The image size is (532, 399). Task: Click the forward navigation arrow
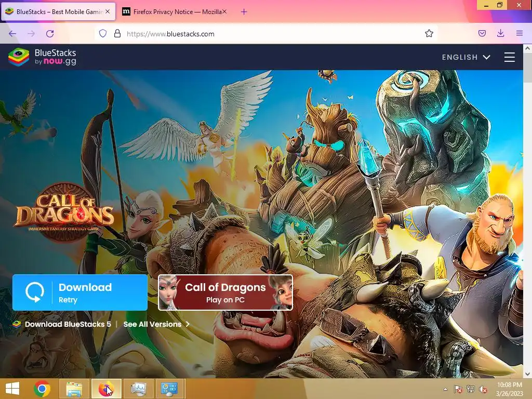[x=31, y=34]
